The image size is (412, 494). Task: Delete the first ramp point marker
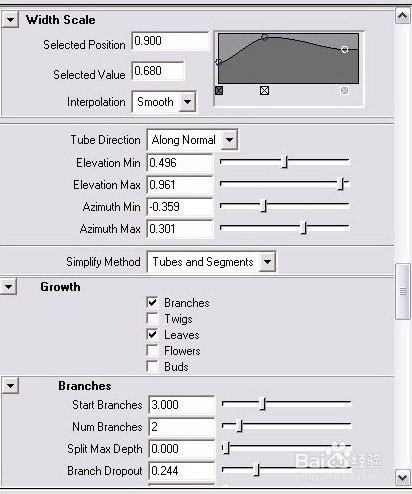(219, 90)
